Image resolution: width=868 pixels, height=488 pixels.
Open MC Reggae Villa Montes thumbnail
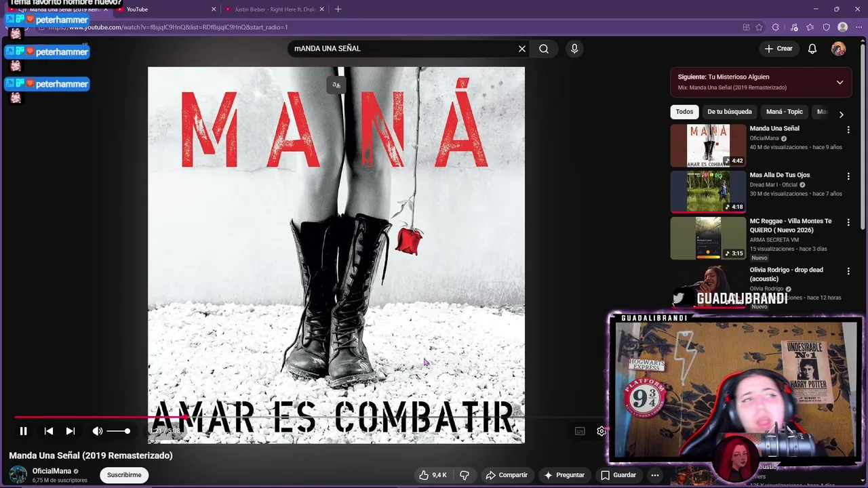(x=708, y=239)
